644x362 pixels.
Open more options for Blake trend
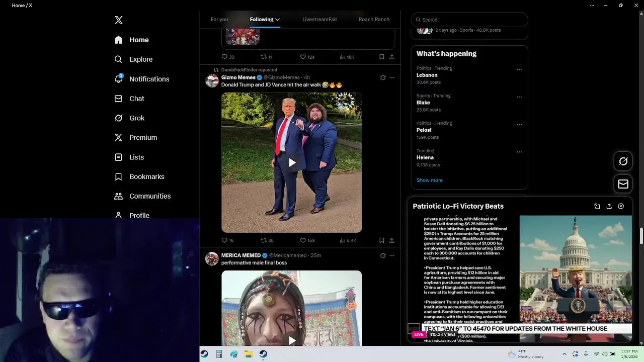[519, 97]
